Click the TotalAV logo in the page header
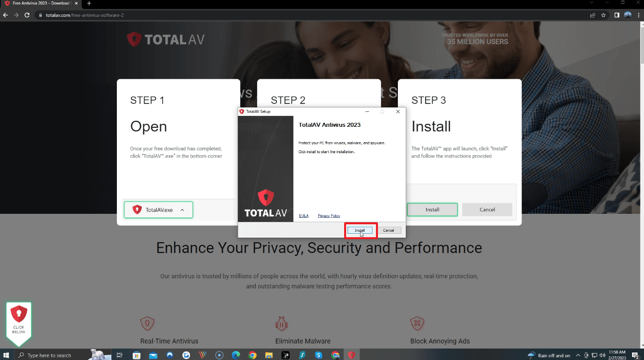The image size is (644, 360). coord(166,40)
